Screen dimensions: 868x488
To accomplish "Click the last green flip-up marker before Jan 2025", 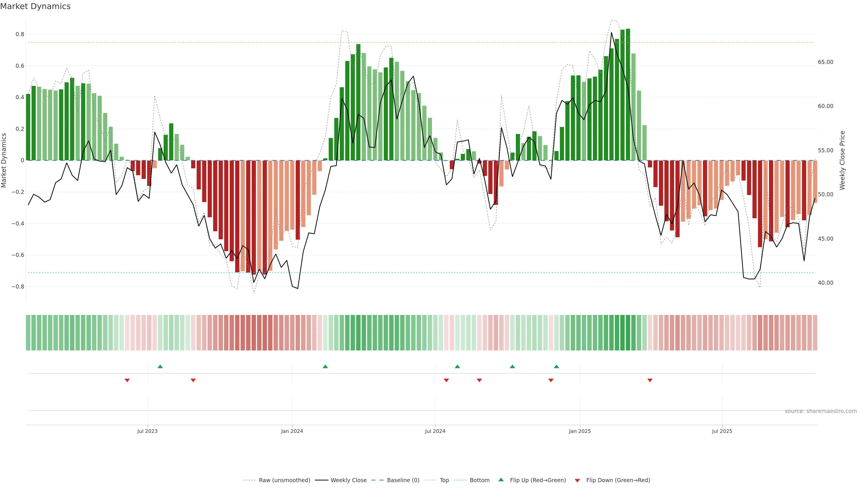I will tap(556, 366).
